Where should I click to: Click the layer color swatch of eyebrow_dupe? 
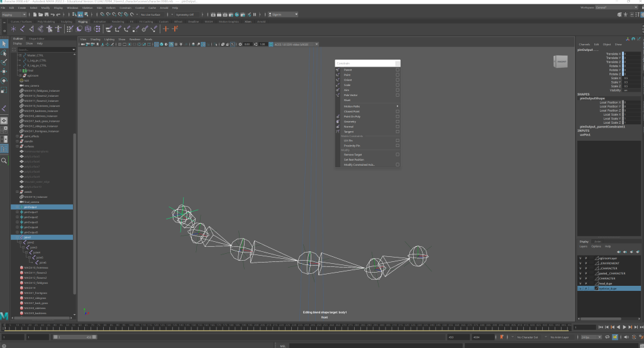597,288
